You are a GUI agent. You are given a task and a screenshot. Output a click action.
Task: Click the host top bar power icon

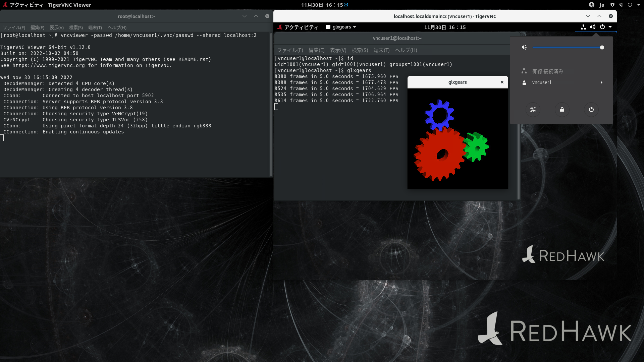pos(630,5)
